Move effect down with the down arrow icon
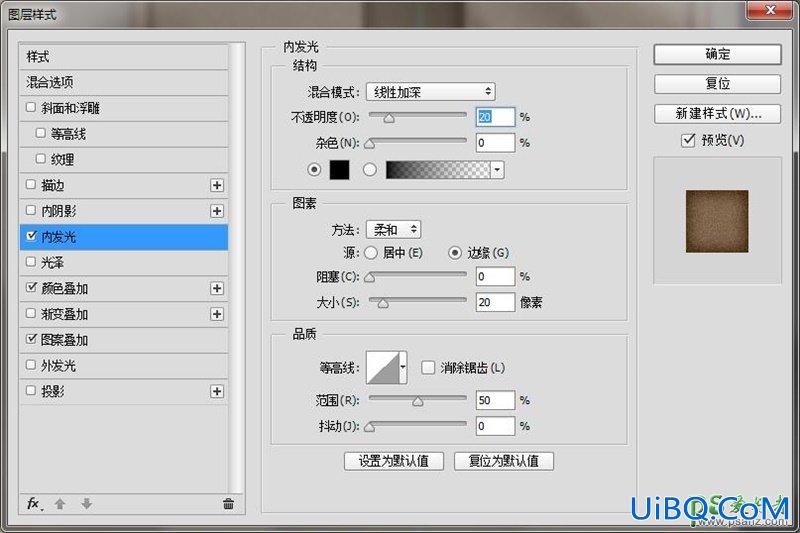This screenshot has height=533, width=800. point(86,504)
